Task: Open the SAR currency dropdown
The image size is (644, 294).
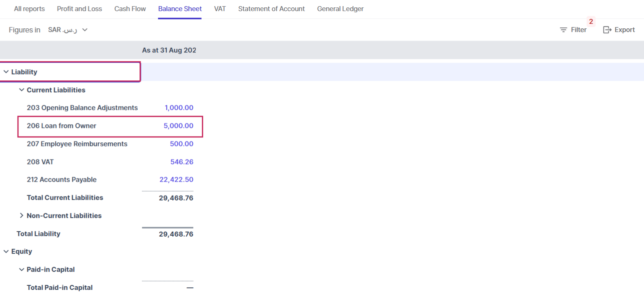Action: [68, 30]
